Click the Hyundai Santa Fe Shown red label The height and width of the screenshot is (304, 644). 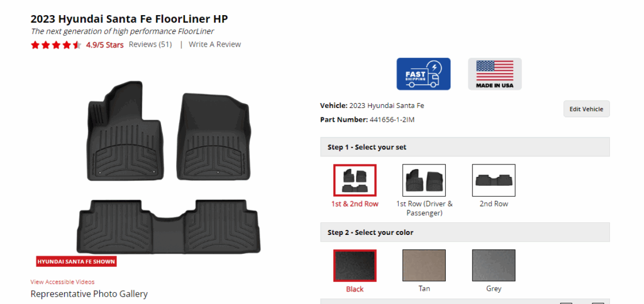pyautogui.click(x=76, y=262)
